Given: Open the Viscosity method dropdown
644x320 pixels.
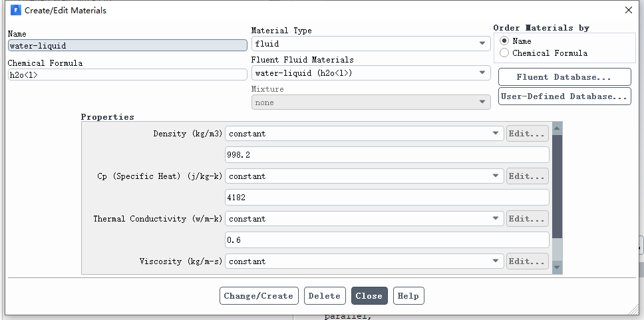Looking at the screenshot, I should (365, 261).
